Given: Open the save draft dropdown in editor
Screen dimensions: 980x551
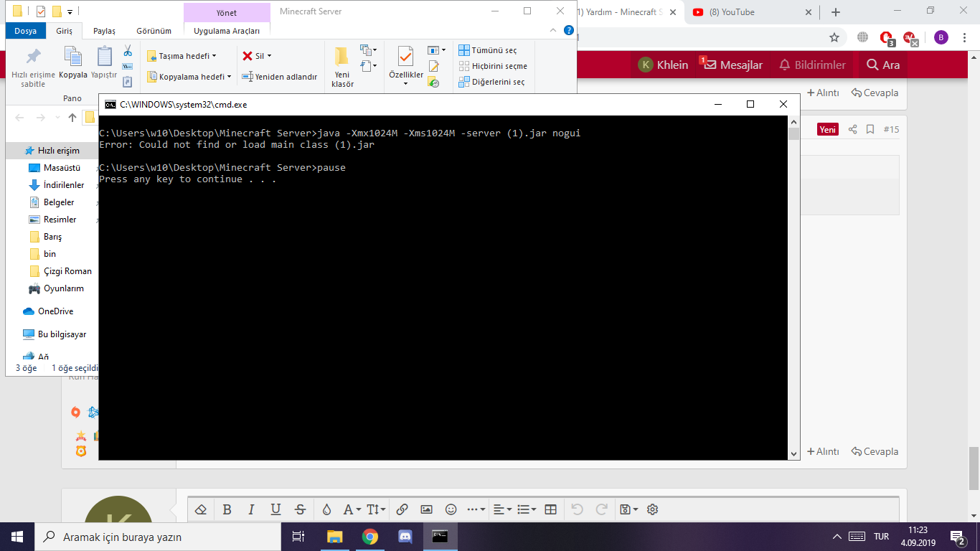Looking at the screenshot, I should pyautogui.click(x=628, y=509).
